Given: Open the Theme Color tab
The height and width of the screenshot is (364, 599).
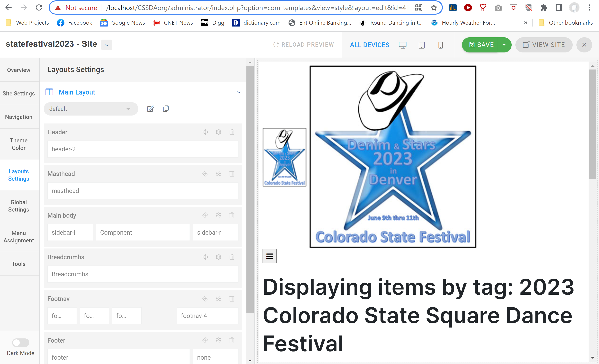Looking at the screenshot, I should click(19, 144).
